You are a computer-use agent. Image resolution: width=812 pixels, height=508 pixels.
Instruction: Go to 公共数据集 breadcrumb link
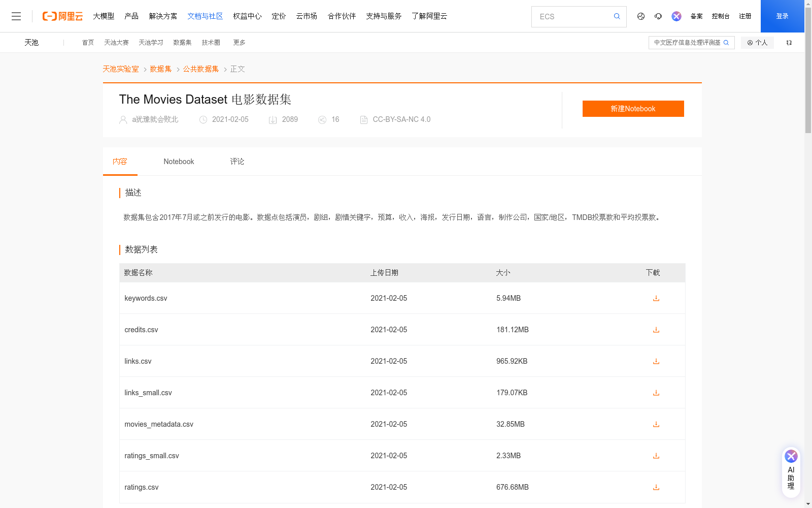[201, 69]
